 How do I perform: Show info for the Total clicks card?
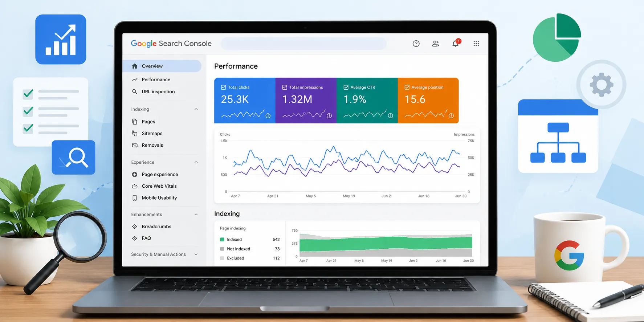coord(268,116)
